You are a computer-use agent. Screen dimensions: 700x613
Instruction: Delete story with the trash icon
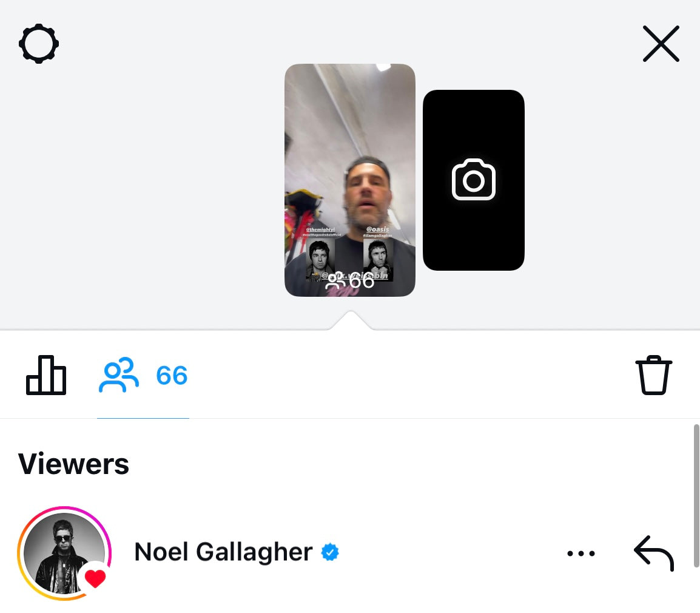pyautogui.click(x=653, y=376)
